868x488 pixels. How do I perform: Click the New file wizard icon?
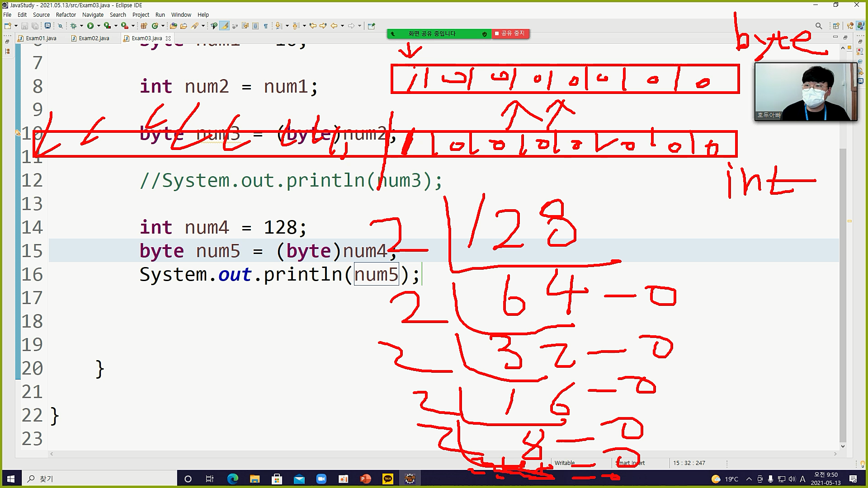tap(8, 26)
